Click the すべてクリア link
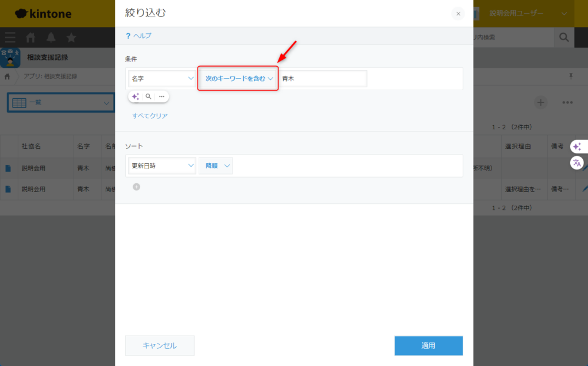Screen dimensions: 588x366 pyautogui.click(x=150, y=115)
